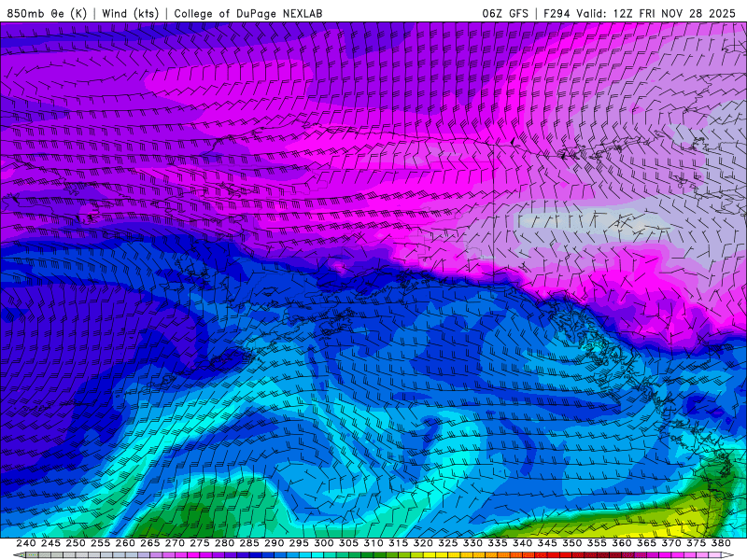Click the 340 value on the color scale
The height and width of the screenshot is (560, 747).
pyautogui.click(x=522, y=543)
